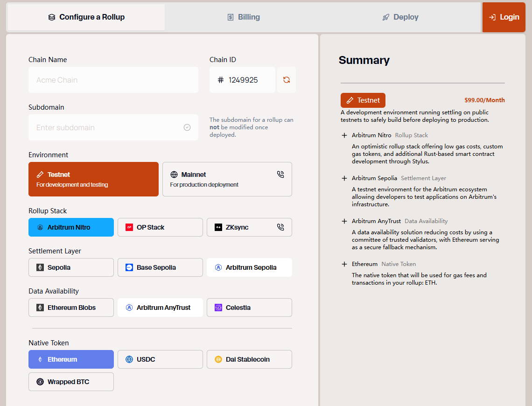The width and height of the screenshot is (532, 406).
Task: Choose ZKsync rollup stack
Action: (249, 227)
